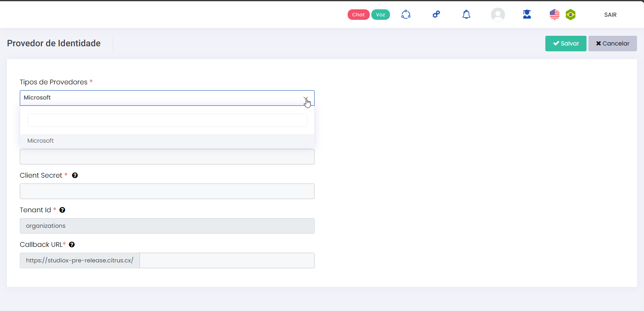This screenshot has height=311, width=644.
Task: Select Microsoft option from dropdown list
Action: tap(41, 141)
